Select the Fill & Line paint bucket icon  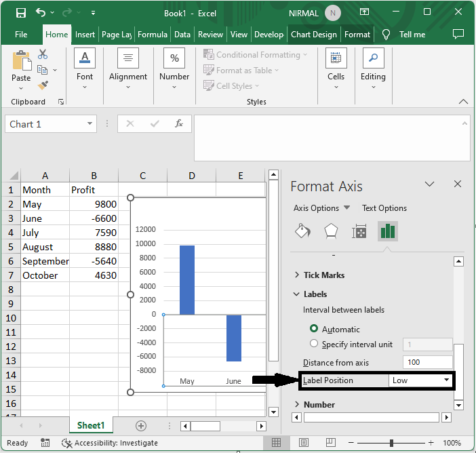[x=302, y=231]
